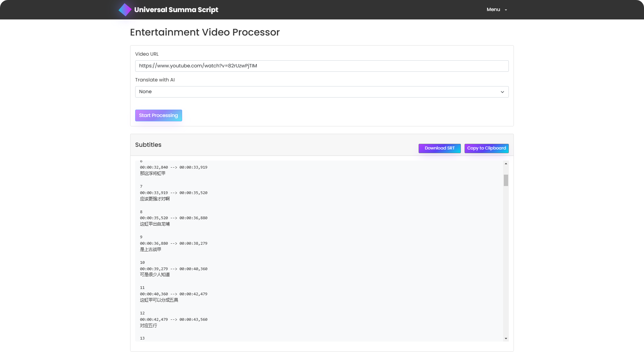Click the chevron arrow of the None dropdown
The height and width of the screenshot is (362, 644).
coord(502,92)
